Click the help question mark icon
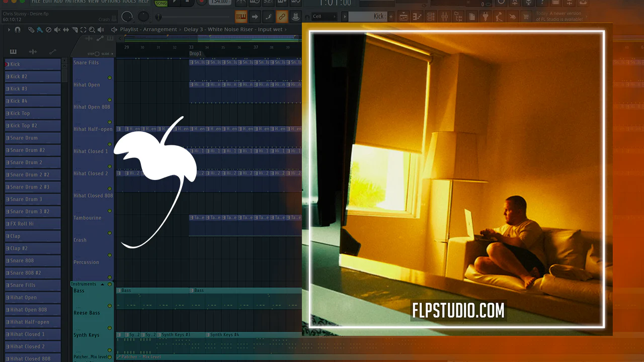 click(542, 3)
